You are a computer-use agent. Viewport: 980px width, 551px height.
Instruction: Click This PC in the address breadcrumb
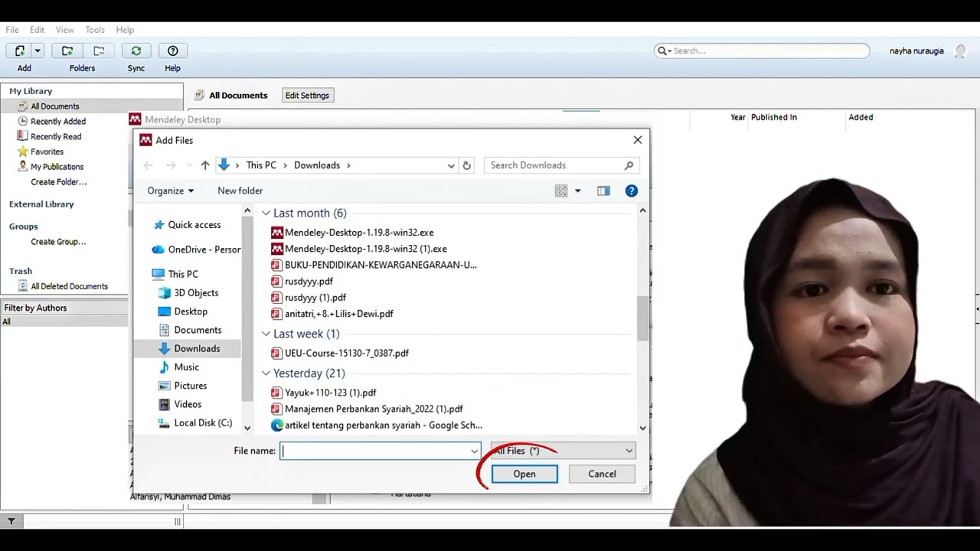tap(261, 165)
